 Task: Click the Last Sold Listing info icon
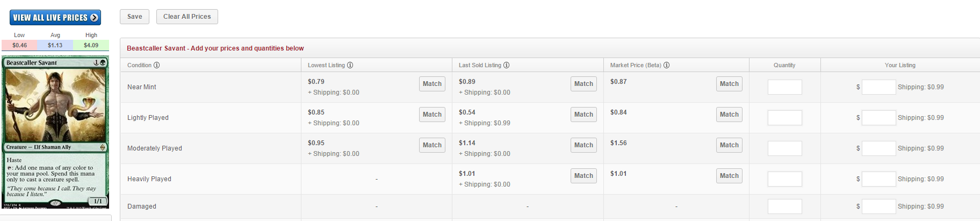click(507, 65)
